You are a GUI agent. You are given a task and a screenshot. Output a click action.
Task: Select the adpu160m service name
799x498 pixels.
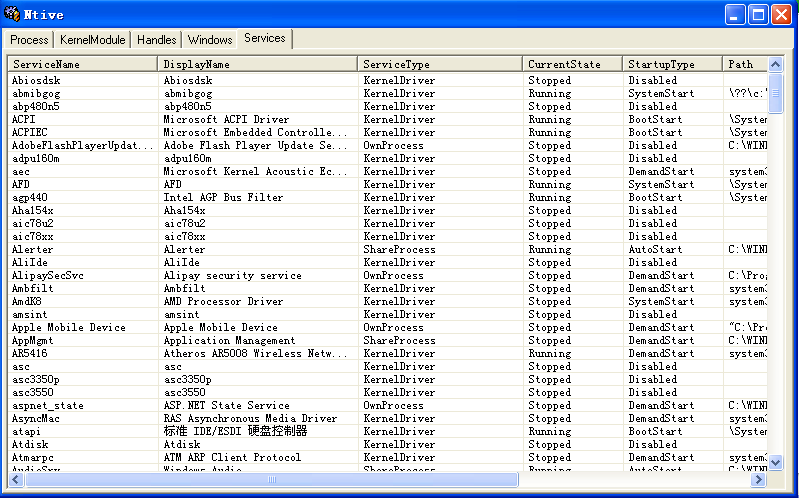click(x=36, y=158)
